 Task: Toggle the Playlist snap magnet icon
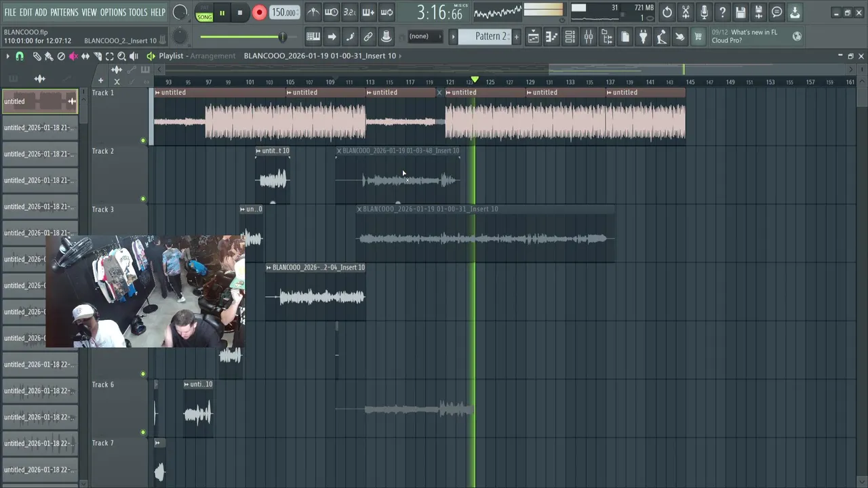click(x=20, y=56)
